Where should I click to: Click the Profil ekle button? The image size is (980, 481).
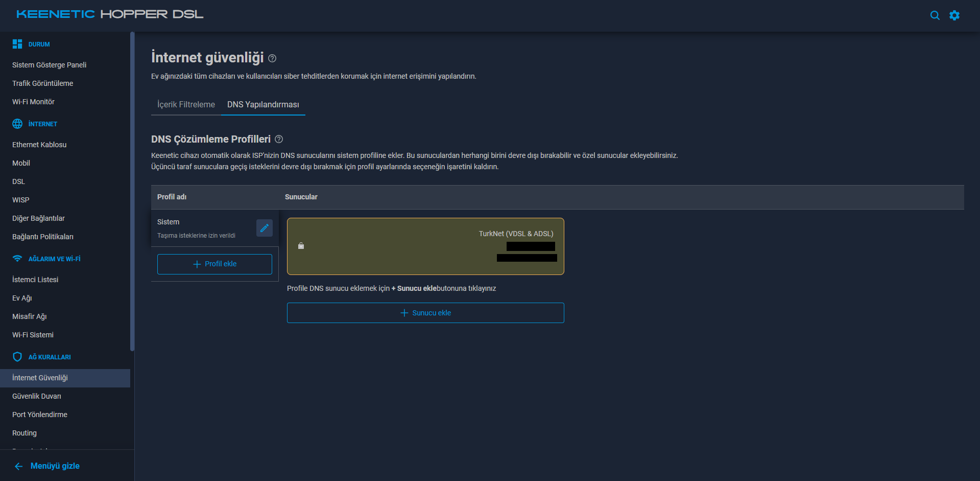[214, 264]
